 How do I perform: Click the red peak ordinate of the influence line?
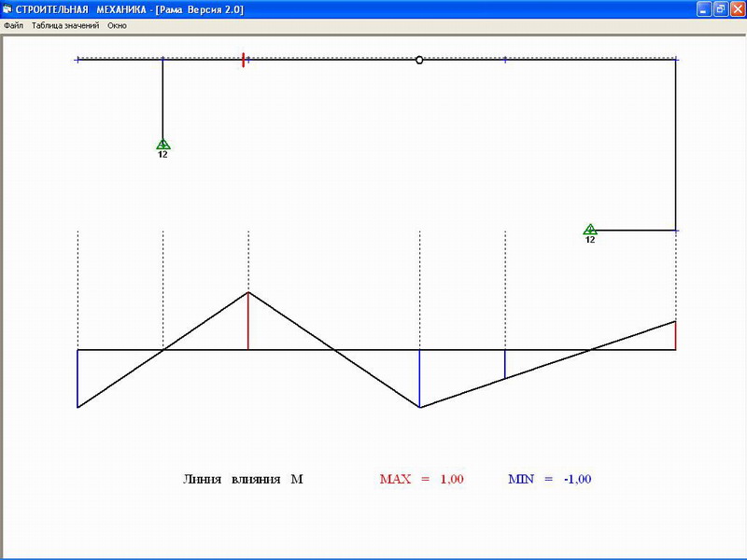248,321
